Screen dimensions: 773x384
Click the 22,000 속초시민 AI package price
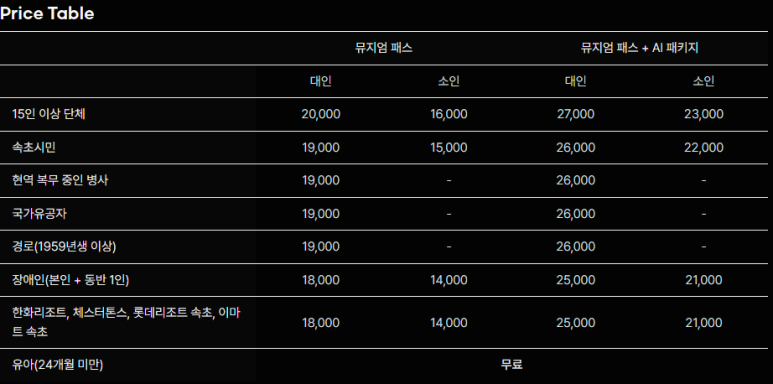pyautogui.click(x=703, y=147)
